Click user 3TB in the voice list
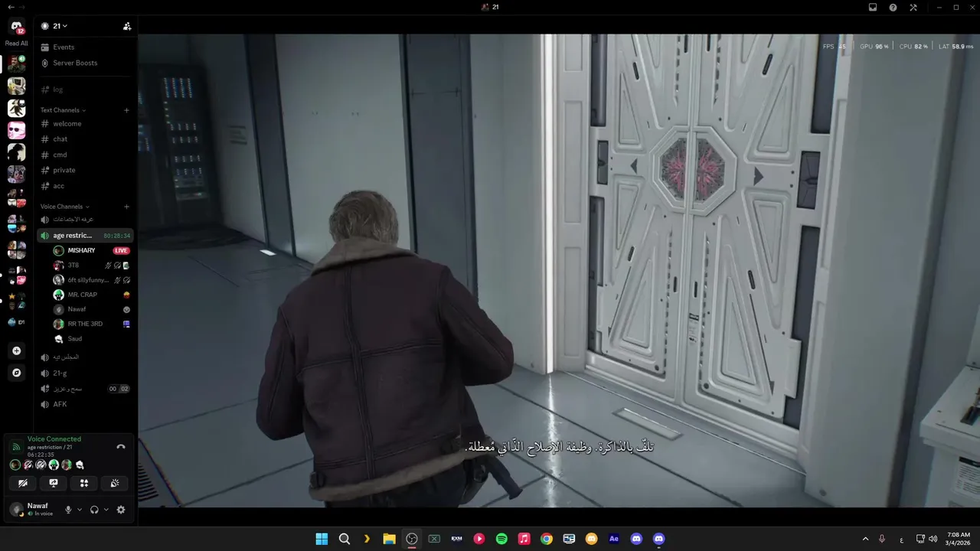Image resolution: width=980 pixels, height=551 pixels. (90, 266)
